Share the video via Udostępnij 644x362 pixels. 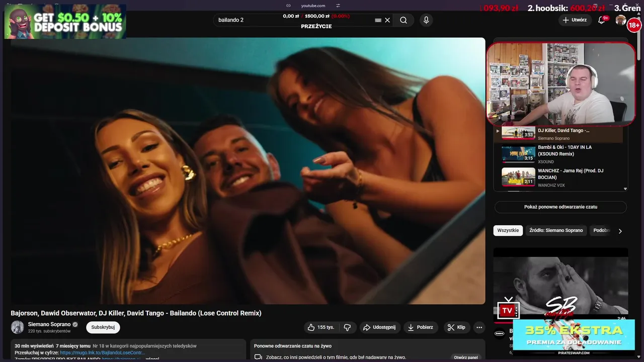(380, 327)
